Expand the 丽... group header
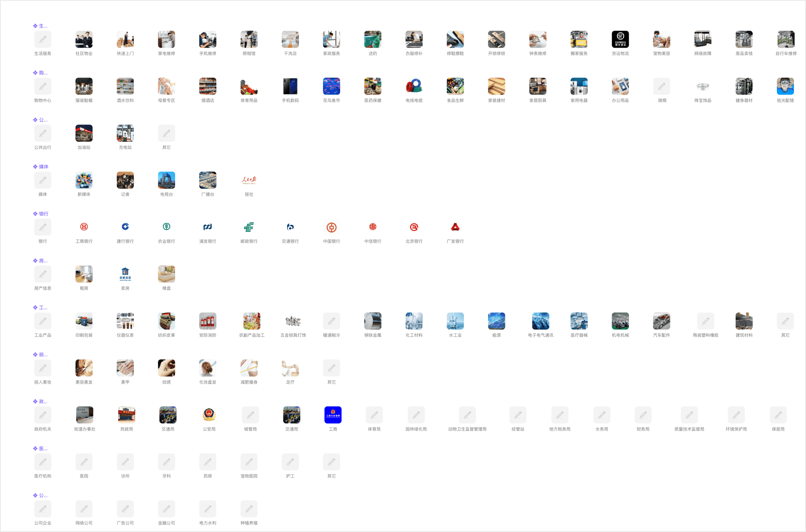The width and height of the screenshot is (806, 532). click(40, 355)
